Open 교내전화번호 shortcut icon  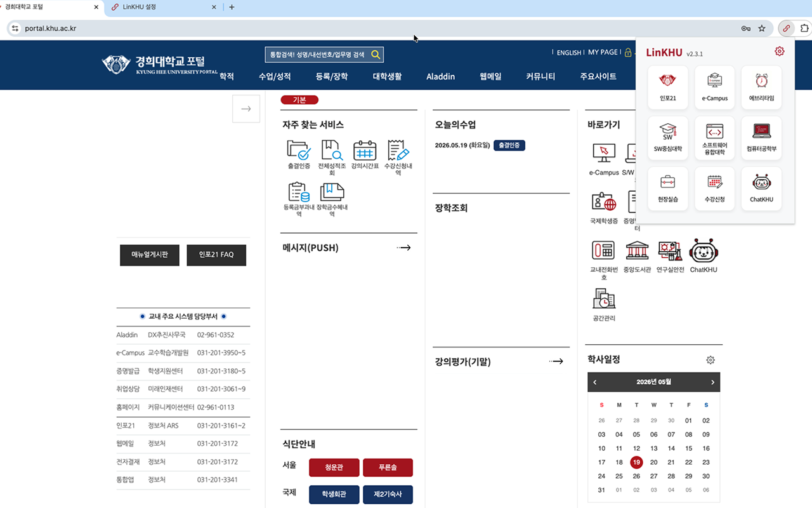(x=603, y=260)
